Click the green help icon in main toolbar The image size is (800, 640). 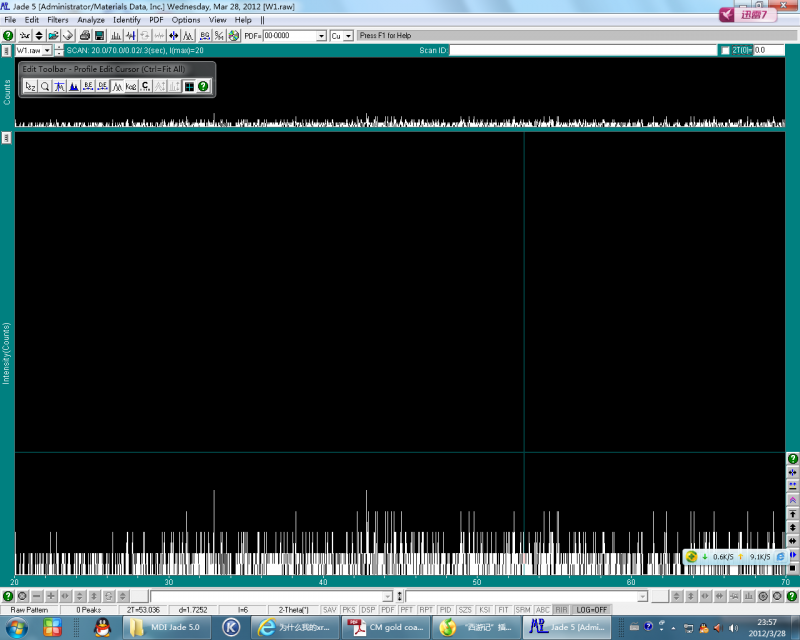[8, 36]
